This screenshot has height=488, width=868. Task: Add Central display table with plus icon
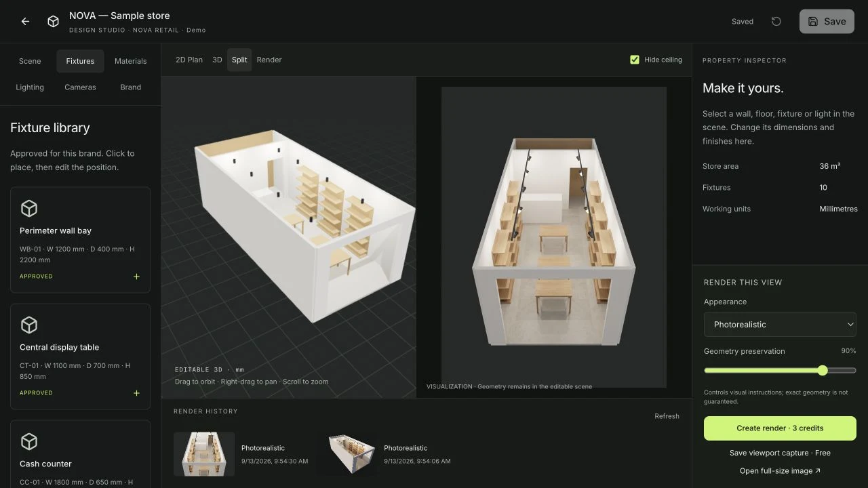coord(136,393)
